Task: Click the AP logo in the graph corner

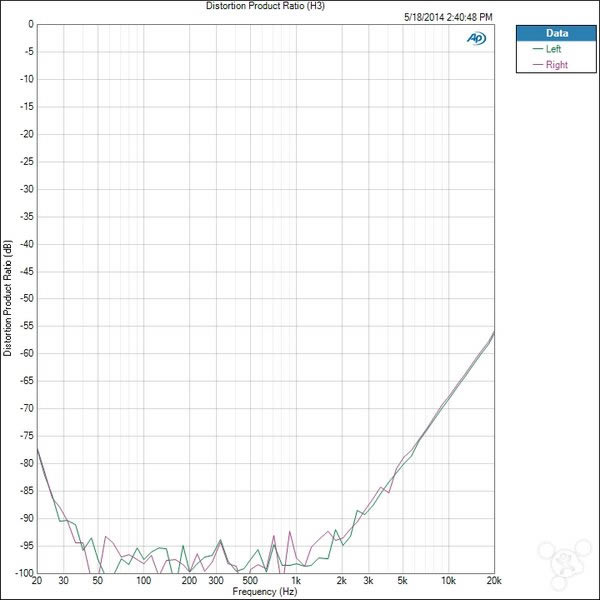Action: [476, 38]
